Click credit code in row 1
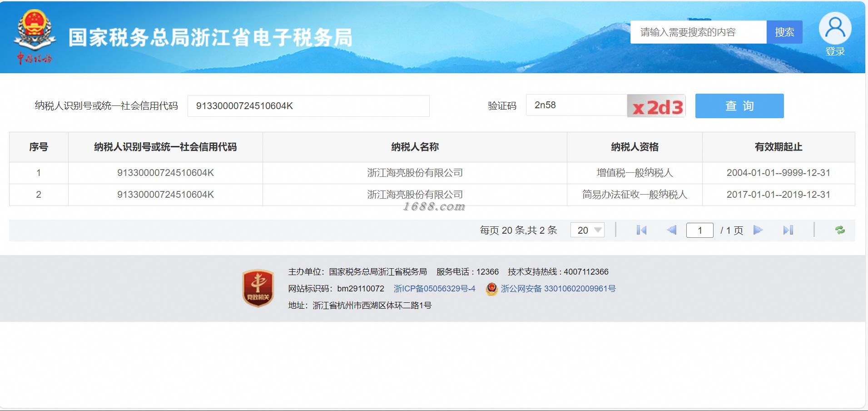 [x=165, y=173]
